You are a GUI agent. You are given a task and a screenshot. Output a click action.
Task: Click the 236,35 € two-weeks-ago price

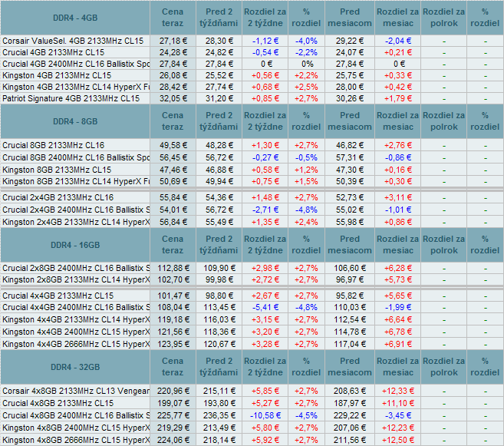219,415
